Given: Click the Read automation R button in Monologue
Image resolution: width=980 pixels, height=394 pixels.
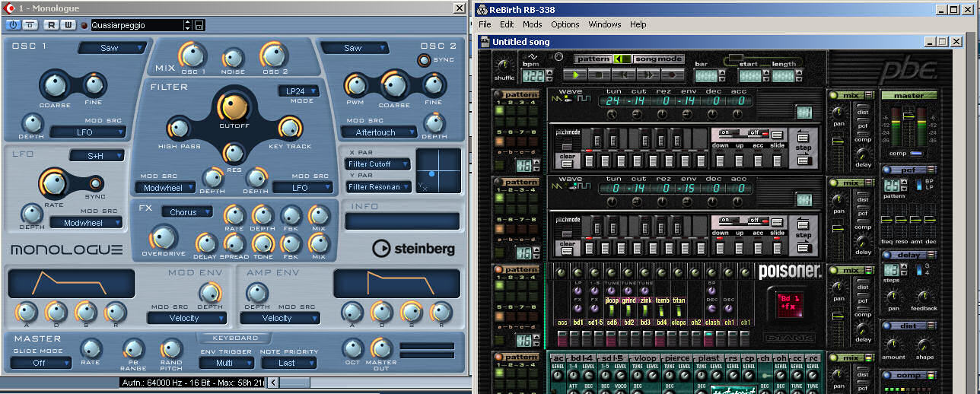Looking at the screenshot, I should click(x=51, y=25).
